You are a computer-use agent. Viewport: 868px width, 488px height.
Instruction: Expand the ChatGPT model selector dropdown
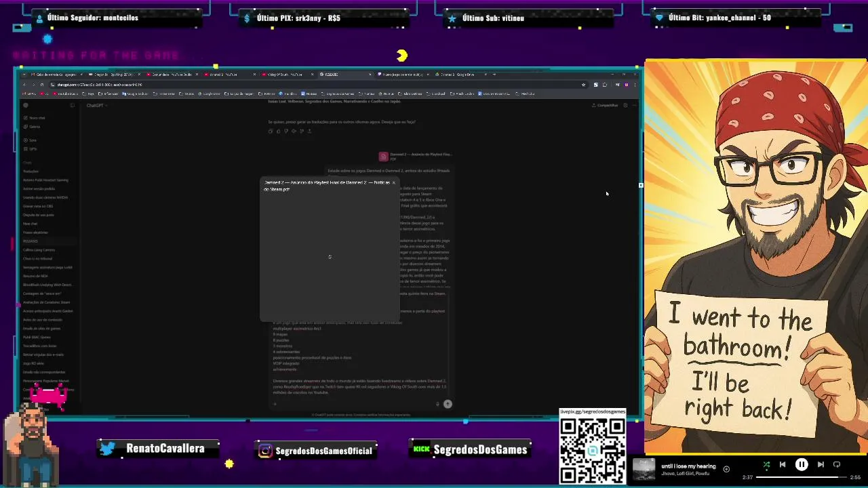coord(96,105)
